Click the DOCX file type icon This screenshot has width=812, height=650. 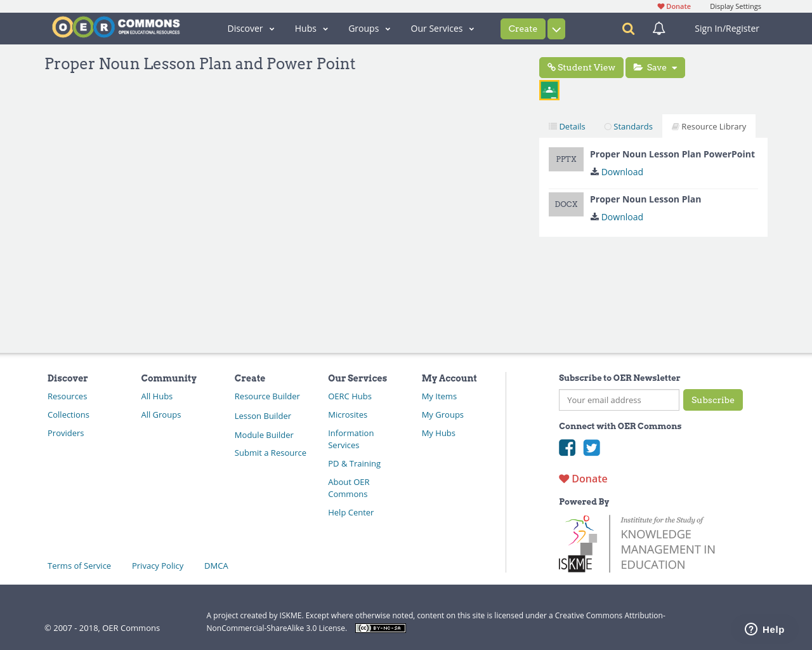[x=566, y=204]
